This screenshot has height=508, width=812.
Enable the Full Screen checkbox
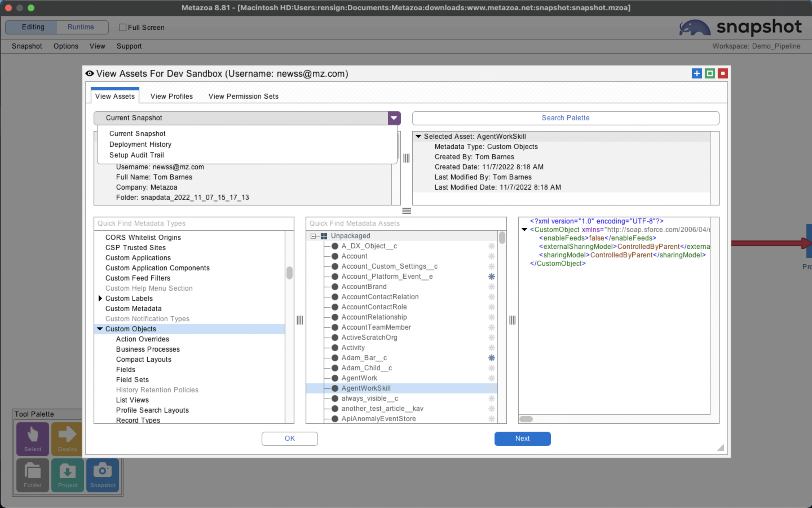pos(122,27)
